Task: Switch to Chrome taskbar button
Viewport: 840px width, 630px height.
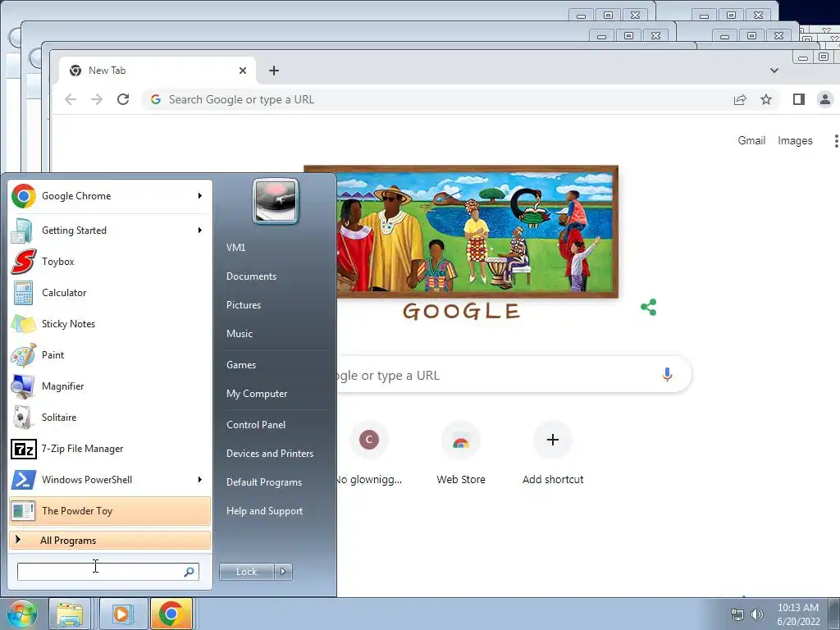Action: (171, 614)
